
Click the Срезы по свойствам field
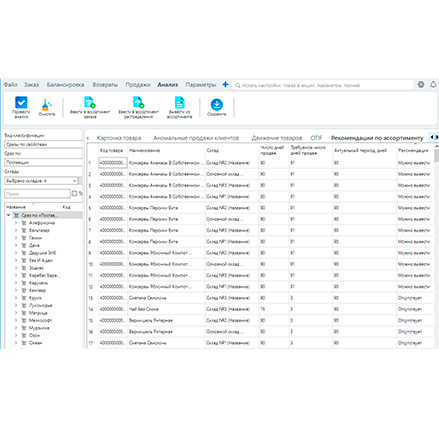tap(43, 144)
